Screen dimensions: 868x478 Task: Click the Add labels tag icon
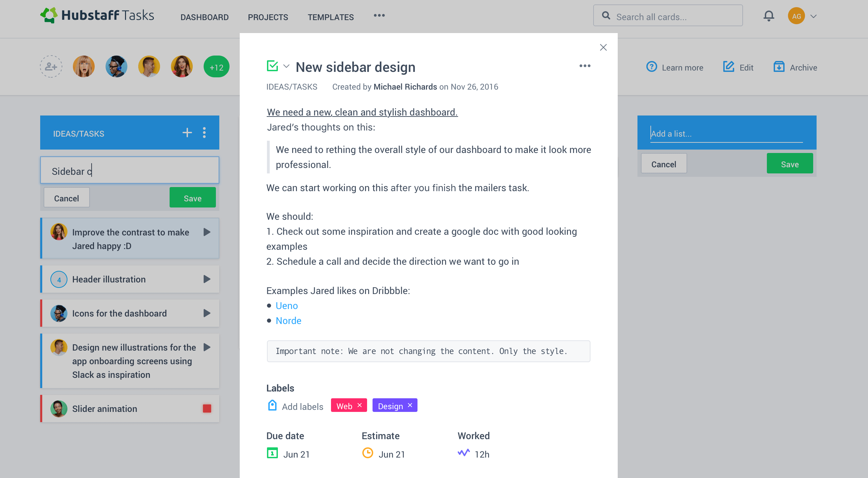click(272, 405)
